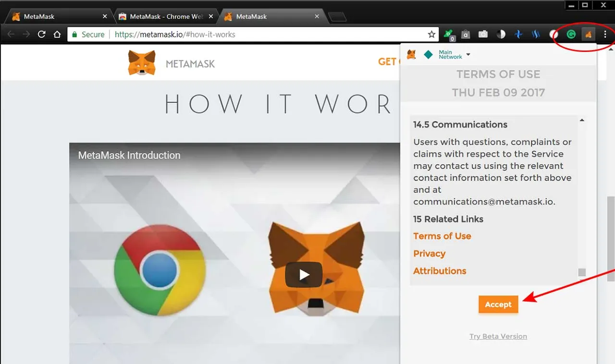Click the green diamond network icon
Screen dimensions: 615x364
click(x=428, y=55)
